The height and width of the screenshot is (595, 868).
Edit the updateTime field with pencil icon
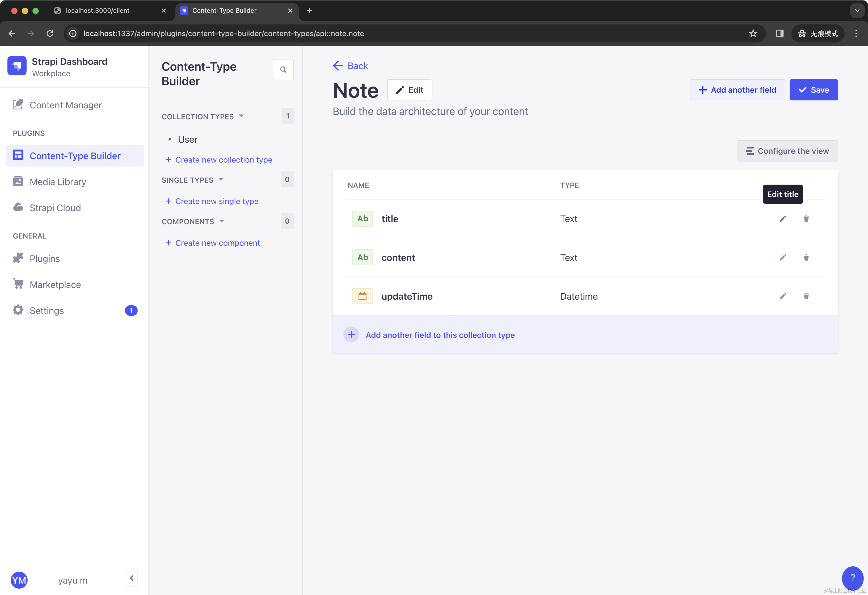[x=782, y=296]
